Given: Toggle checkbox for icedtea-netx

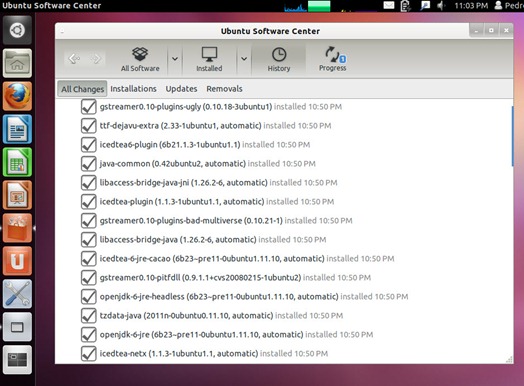Looking at the screenshot, I should (89, 354).
